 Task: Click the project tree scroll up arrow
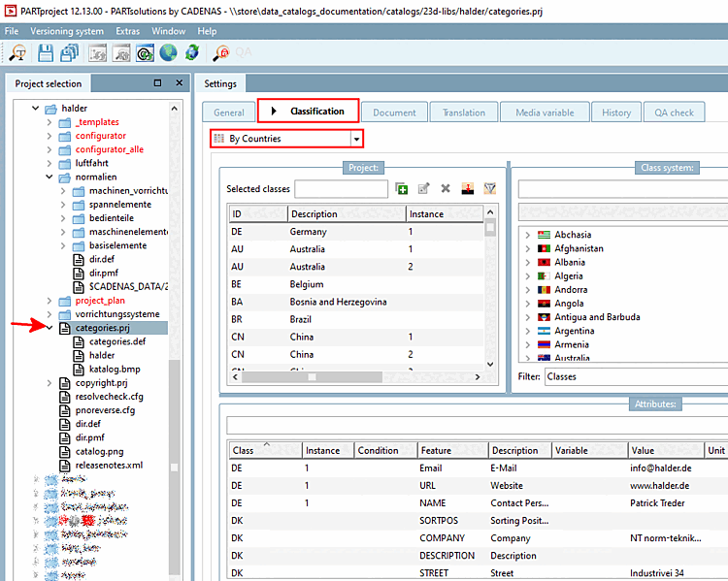[x=174, y=108]
